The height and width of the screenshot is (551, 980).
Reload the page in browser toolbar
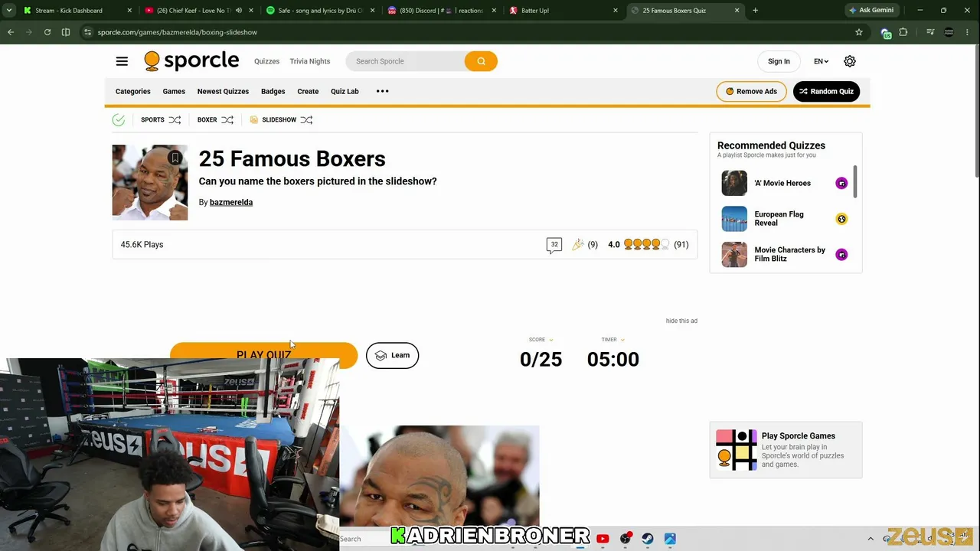pyautogui.click(x=47, y=32)
